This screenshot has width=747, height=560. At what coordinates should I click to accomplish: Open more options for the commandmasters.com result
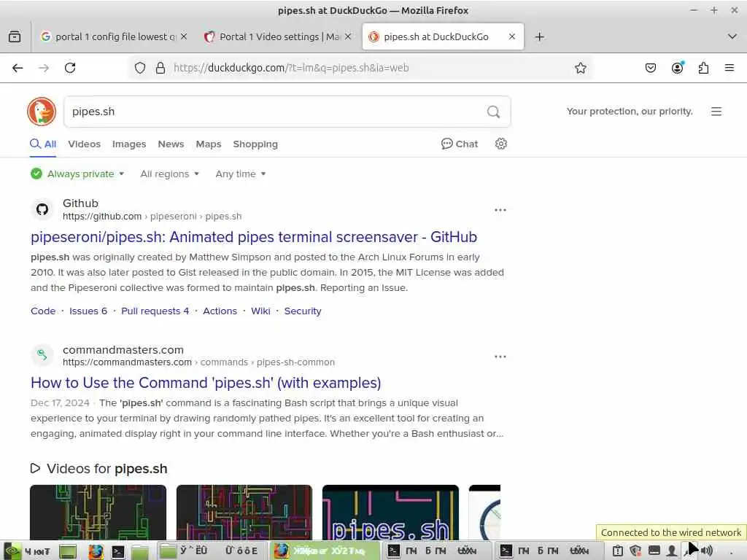pyautogui.click(x=500, y=357)
